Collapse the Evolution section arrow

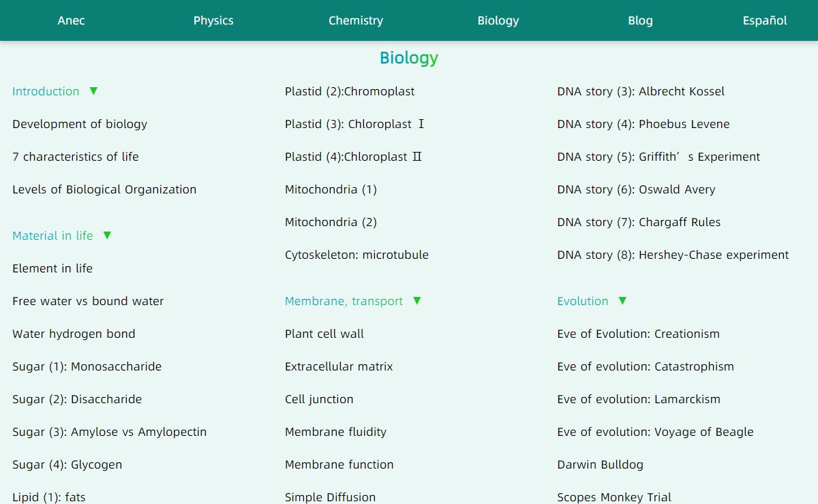pos(622,300)
